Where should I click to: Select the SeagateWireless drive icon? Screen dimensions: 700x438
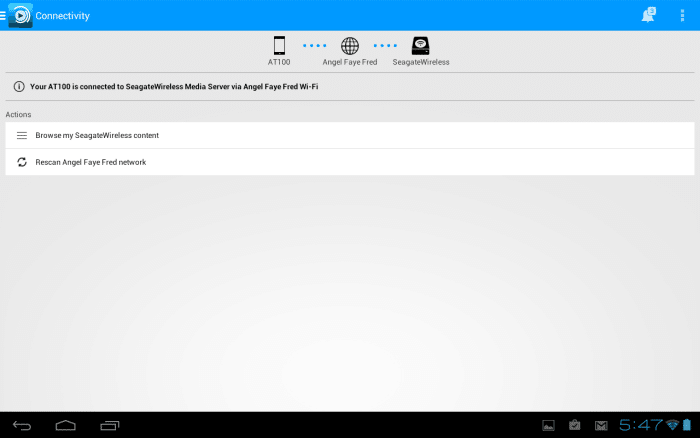pos(421,46)
